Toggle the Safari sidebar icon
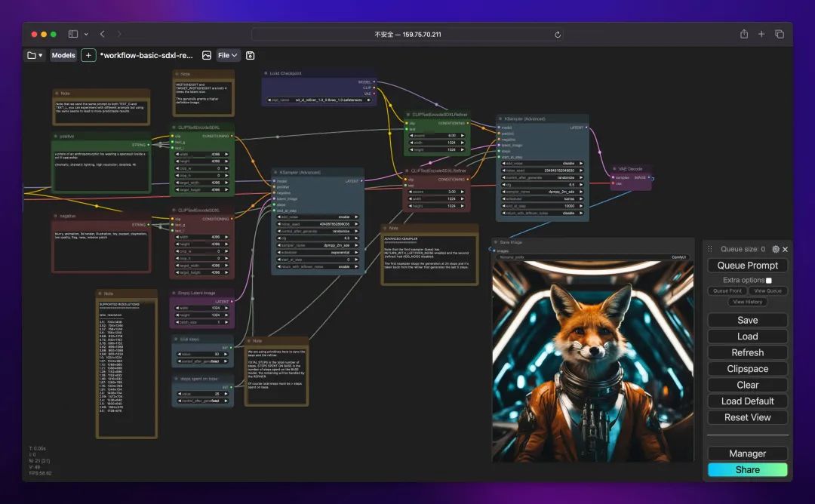The image size is (815, 504). click(x=72, y=34)
